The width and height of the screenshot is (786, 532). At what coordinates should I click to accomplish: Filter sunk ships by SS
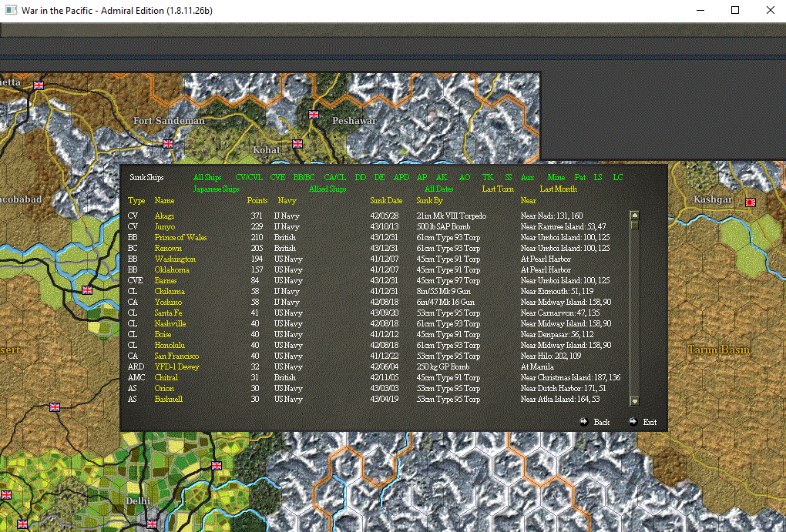509,177
